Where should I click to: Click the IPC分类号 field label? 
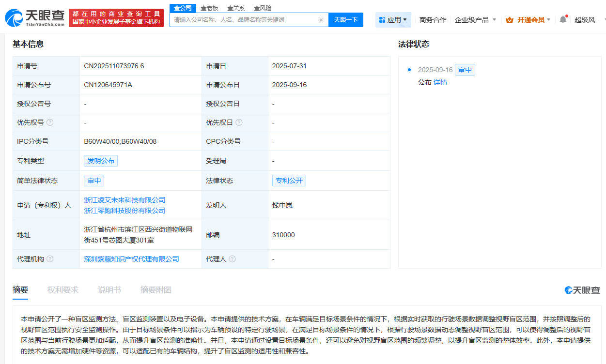pos(33,141)
